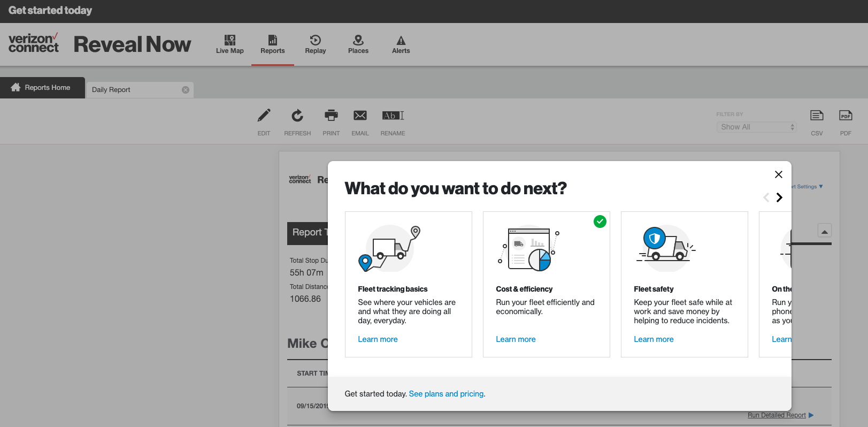Go to next cards with right arrow
Viewport: 868px width, 427px height.
tap(780, 197)
